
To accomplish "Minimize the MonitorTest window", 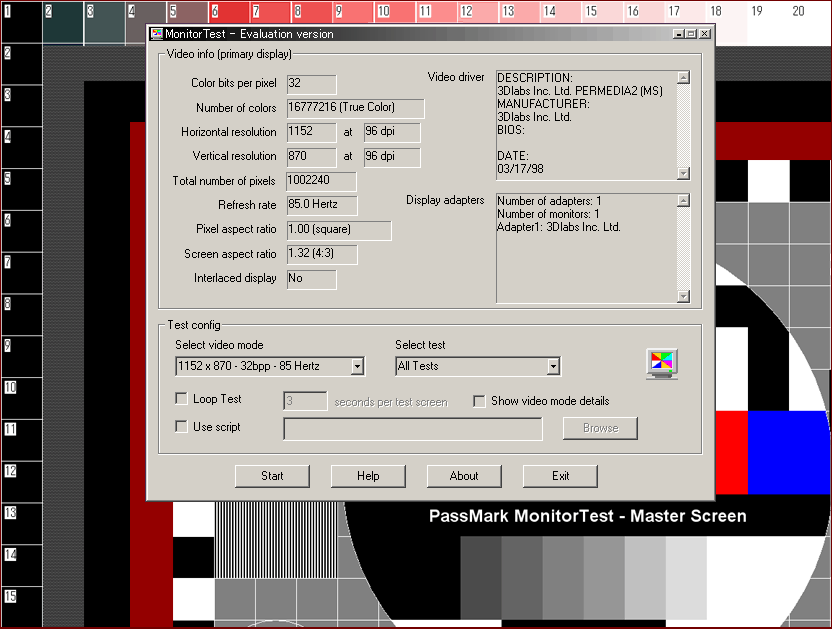I will (679, 34).
